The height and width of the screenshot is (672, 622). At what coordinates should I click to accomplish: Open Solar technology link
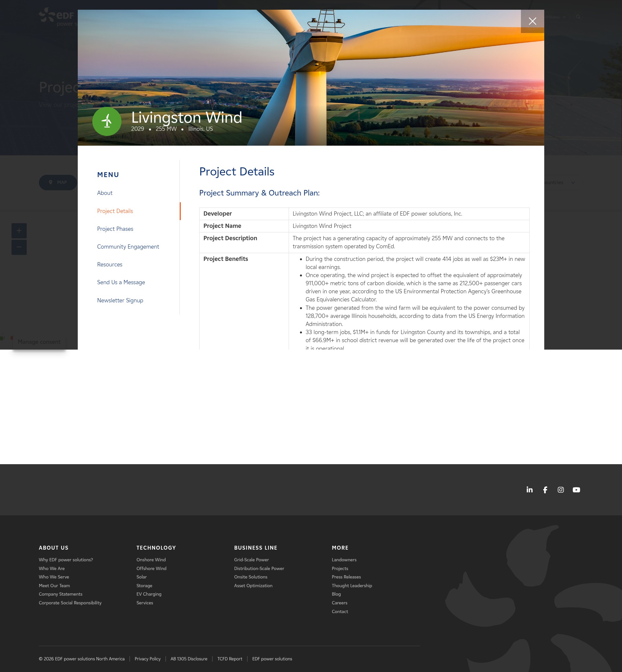141,577
